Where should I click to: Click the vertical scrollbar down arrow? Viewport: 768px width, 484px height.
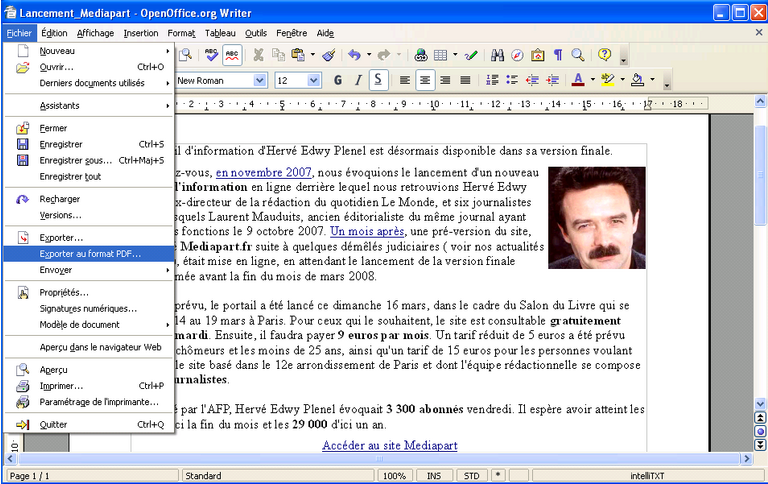tap(760, 404)
